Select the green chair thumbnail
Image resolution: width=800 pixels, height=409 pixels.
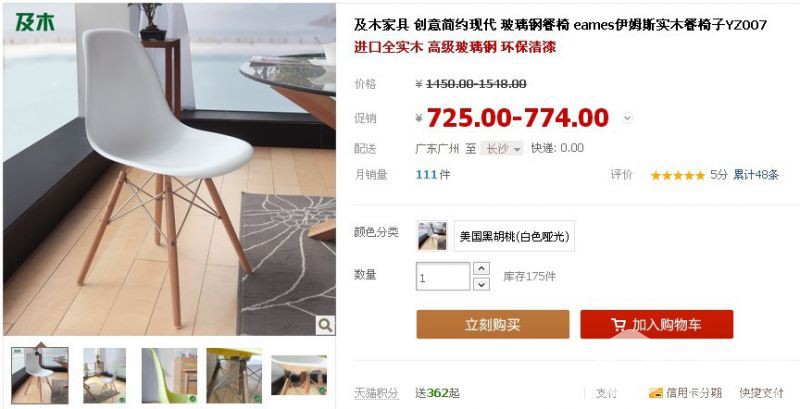pyautogui.click(x=169, y=375)
